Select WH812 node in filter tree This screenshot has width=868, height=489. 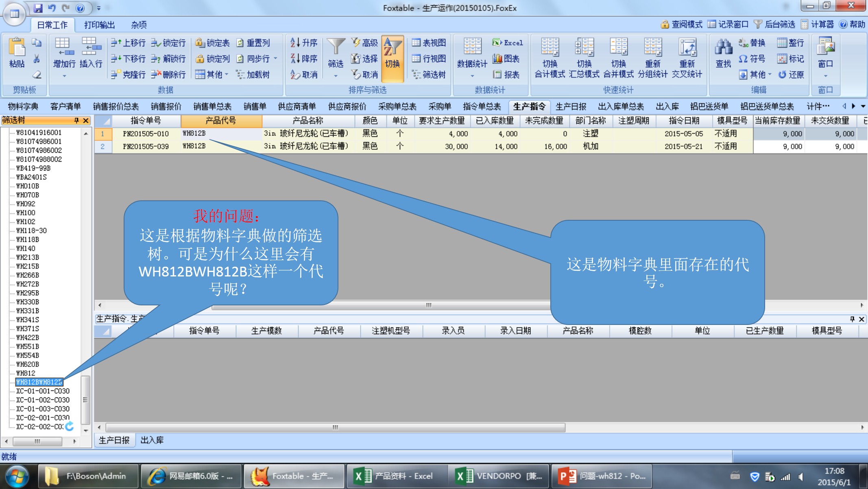(26, 373)
